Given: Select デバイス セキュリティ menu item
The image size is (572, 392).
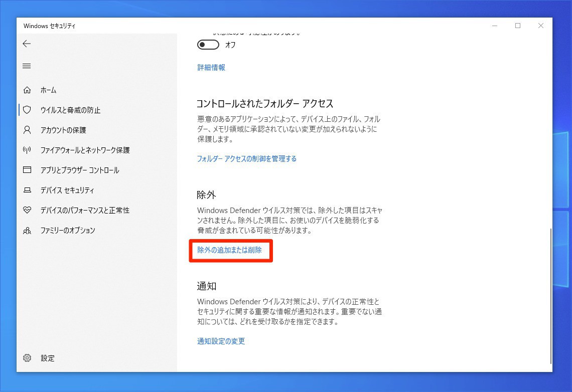Looking at the screenshot, I should click(67, 190).
